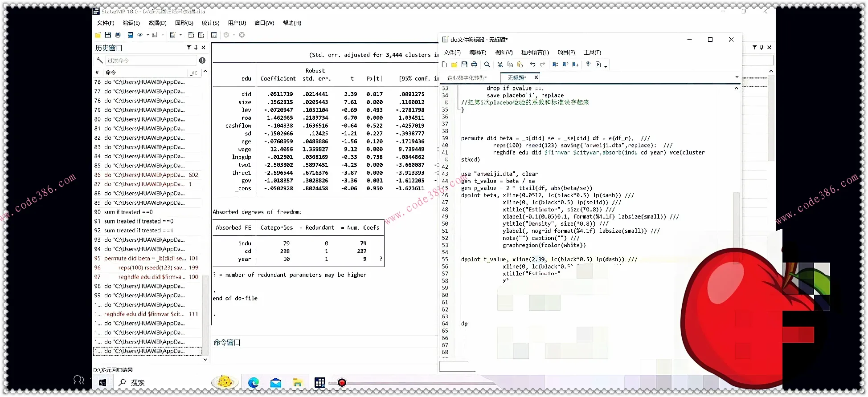Click the 过滤命令 filter input field
The image size is (868, 397).
pos(151,61)
